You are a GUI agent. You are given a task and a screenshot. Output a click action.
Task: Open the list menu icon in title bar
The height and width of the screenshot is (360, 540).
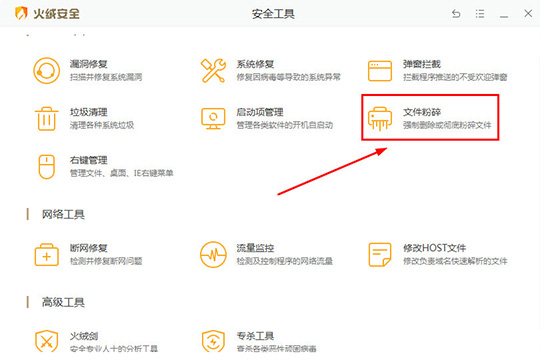(480, 14)
